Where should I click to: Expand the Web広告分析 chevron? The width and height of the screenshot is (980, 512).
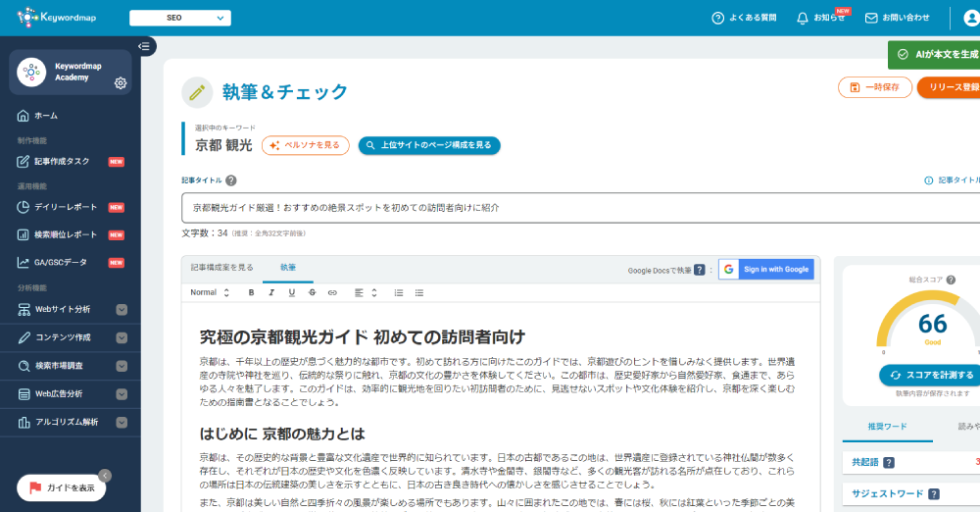pyautogui.click(x=122, y=394)
